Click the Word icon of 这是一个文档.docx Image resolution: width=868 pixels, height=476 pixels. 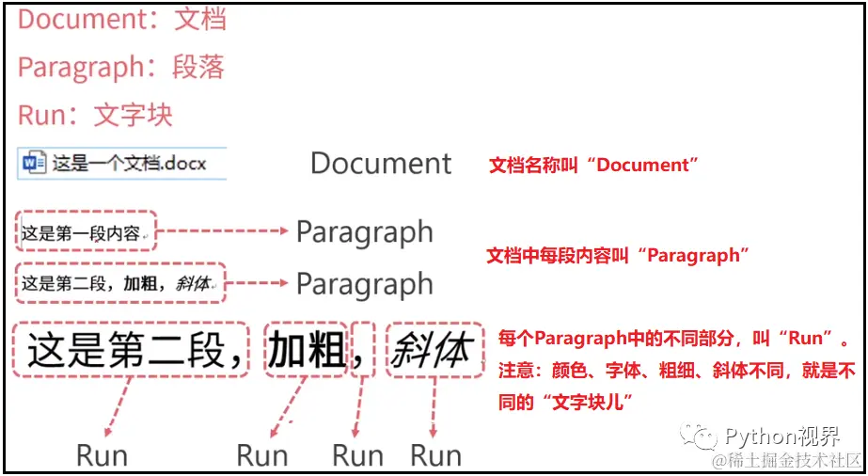pos(34,164)
